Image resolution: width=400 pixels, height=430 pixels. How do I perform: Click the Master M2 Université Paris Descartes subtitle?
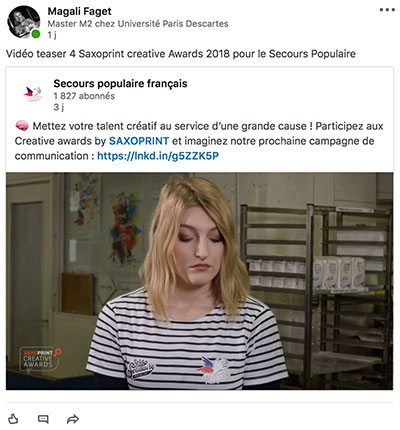click(138, 24)
